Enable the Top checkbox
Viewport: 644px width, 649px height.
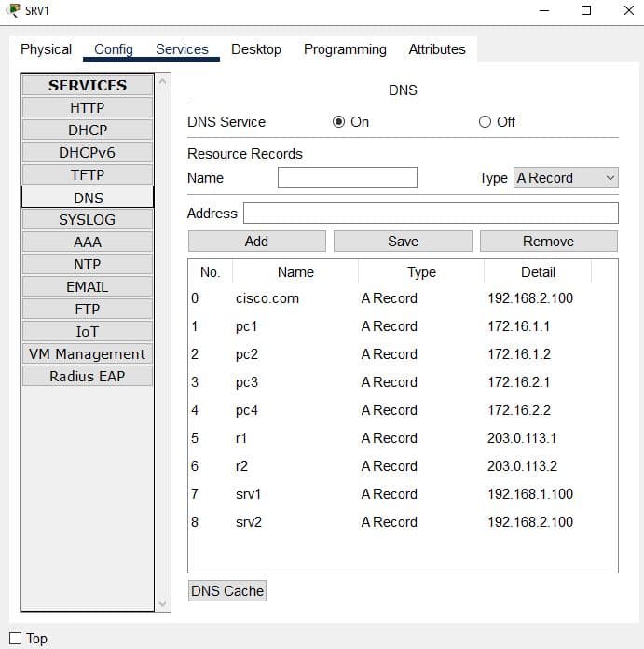(15, 639)
